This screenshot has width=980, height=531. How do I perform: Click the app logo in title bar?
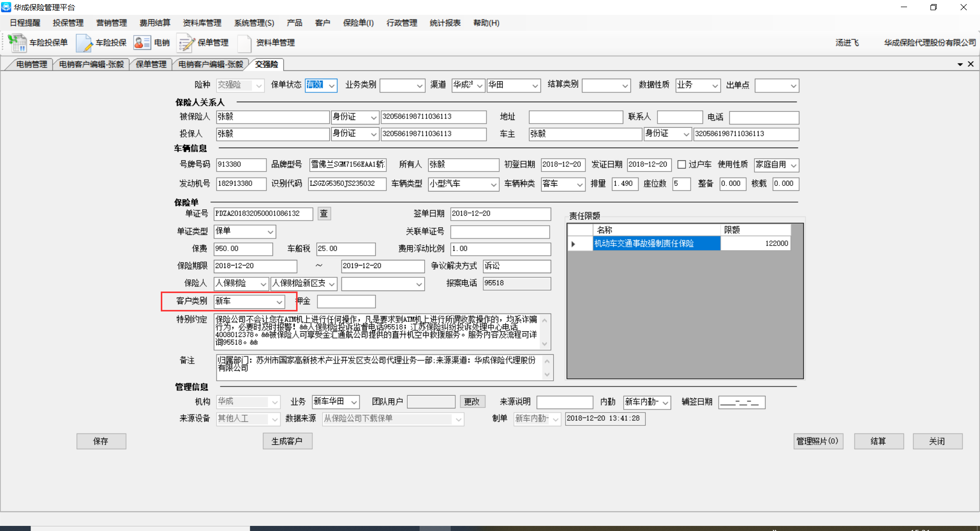[x=6, y=7]
